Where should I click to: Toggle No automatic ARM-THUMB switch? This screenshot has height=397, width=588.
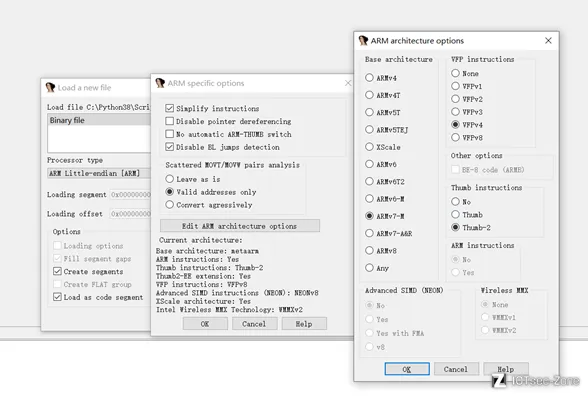[170, 134]
